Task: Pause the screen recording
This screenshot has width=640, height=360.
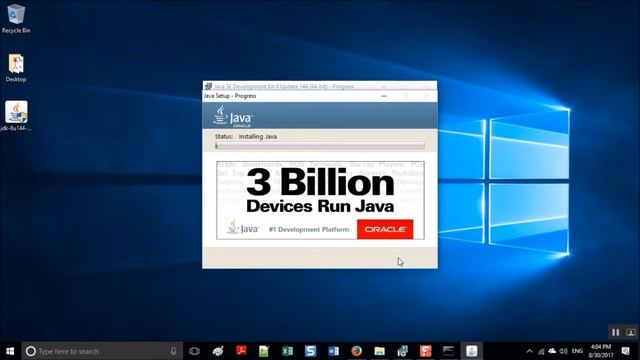Action: (x=616, y=332)
